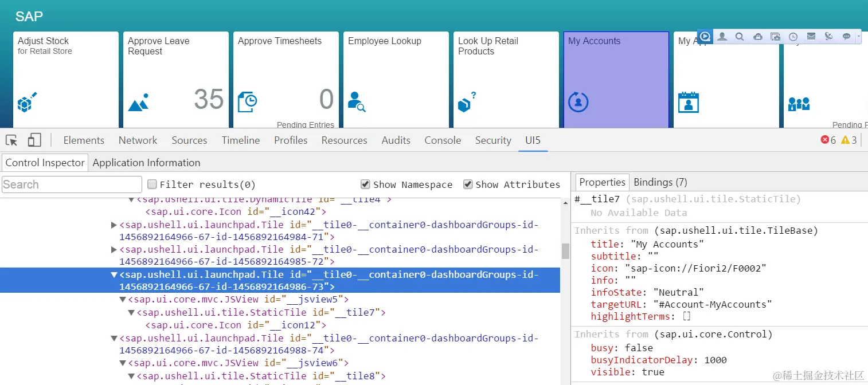Image resolution: width=868 pixels, height=385 pixels.
Task: Click the blue play bubble icon in floating toolbar
Action: click(705, 37)
